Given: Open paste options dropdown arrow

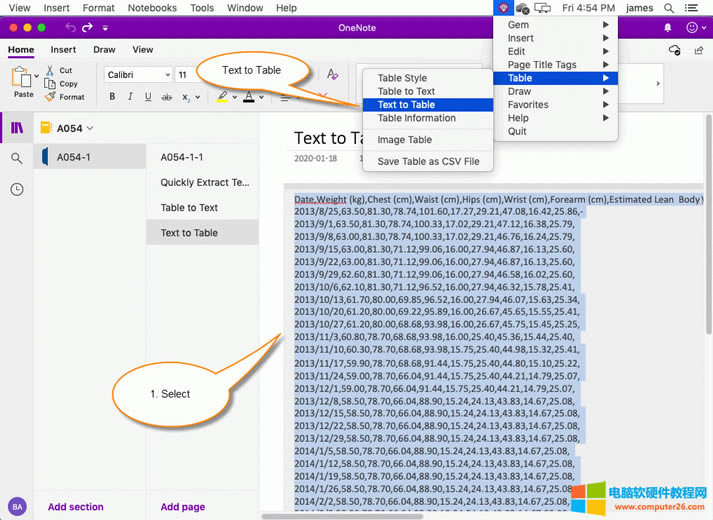Looking at the screenshot, I should point(36,76).
